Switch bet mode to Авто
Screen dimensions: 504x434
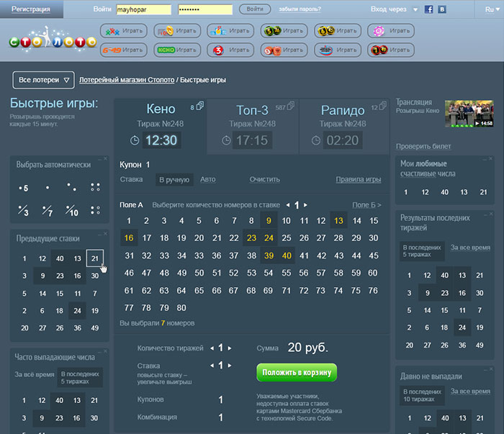tap(207, 179)
